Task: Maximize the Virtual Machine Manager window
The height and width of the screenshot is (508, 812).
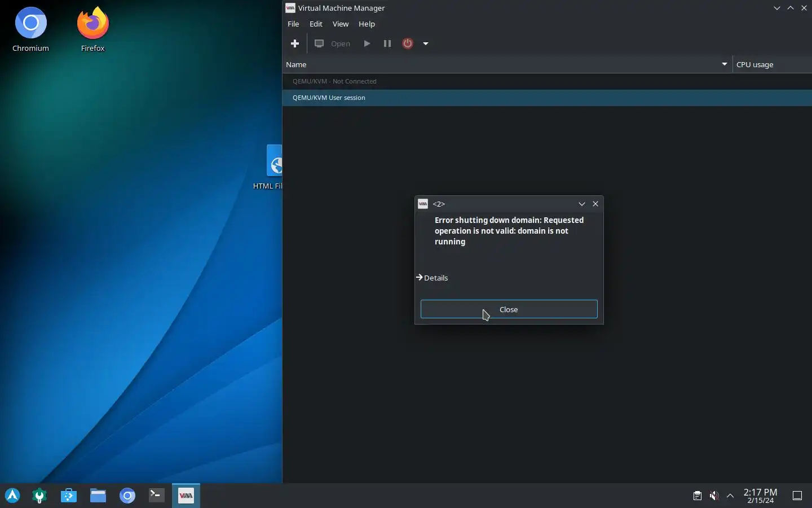Action: click(x=791, y=8)
